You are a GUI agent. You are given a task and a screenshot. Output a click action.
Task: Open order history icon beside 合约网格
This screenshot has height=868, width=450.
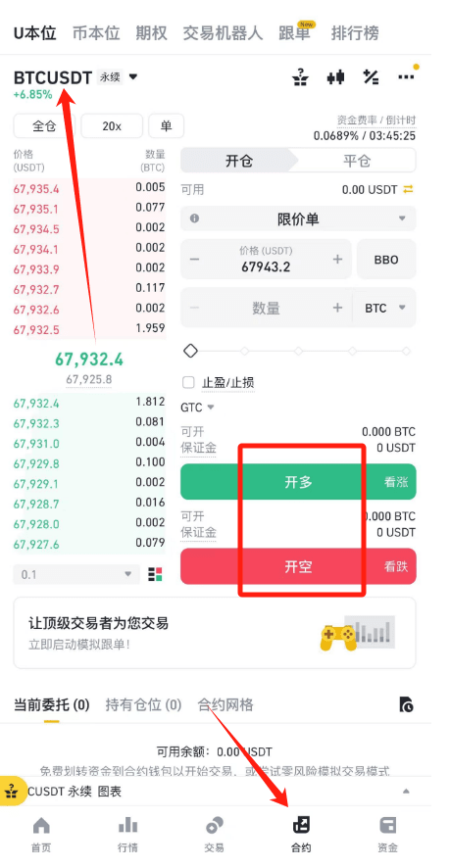tap(406, 704)
